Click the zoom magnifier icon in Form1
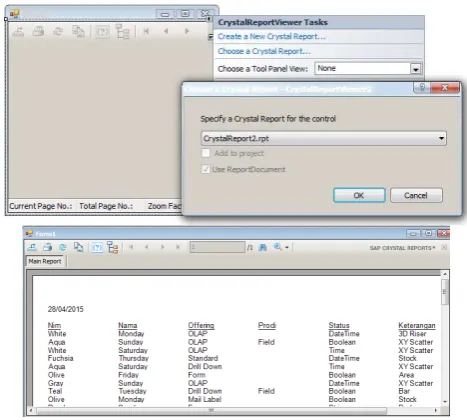Image resolution: width=467 pixels, height=420 pixels. tap(277, 247)
